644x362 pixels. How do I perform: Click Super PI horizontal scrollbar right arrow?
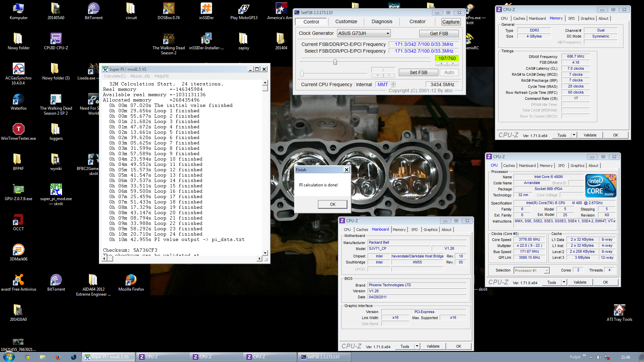pyautogui.click(x=259, y=258)
